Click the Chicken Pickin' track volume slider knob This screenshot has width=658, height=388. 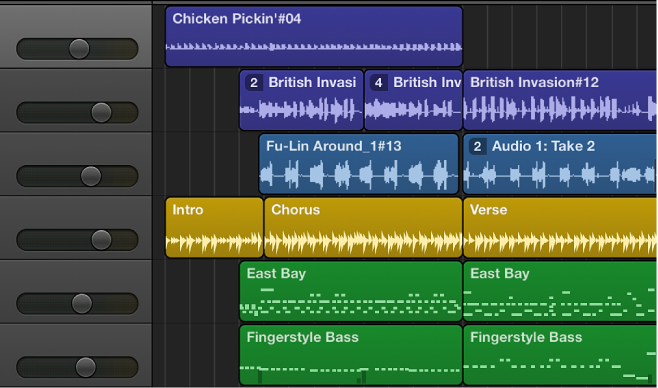point(79,49)
